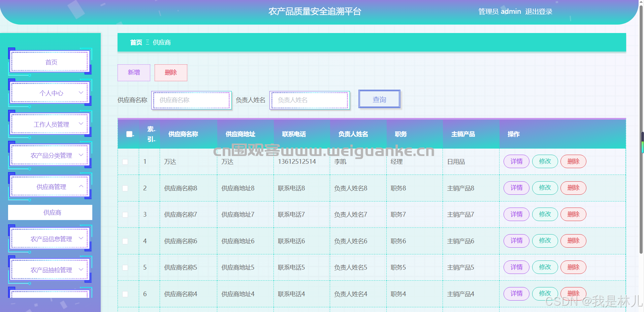Open the 首页 sidebar menu item
Screen dimensions: 644x312
(x=50, y=62)
